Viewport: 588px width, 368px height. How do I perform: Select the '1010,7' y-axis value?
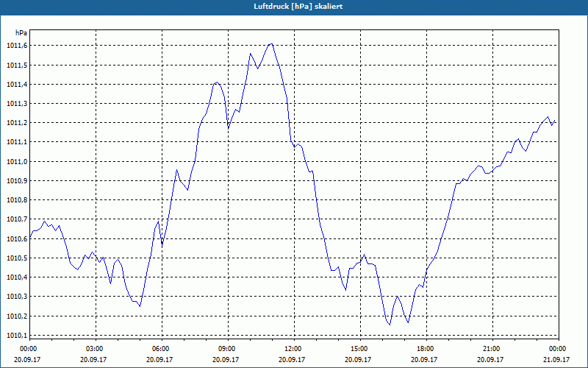click(x=17, y=219)
